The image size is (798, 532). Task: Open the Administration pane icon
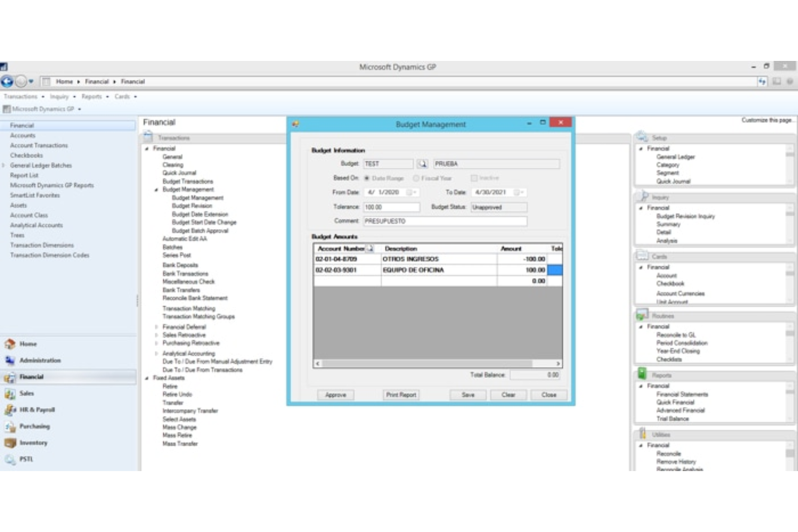coord(10,360)
